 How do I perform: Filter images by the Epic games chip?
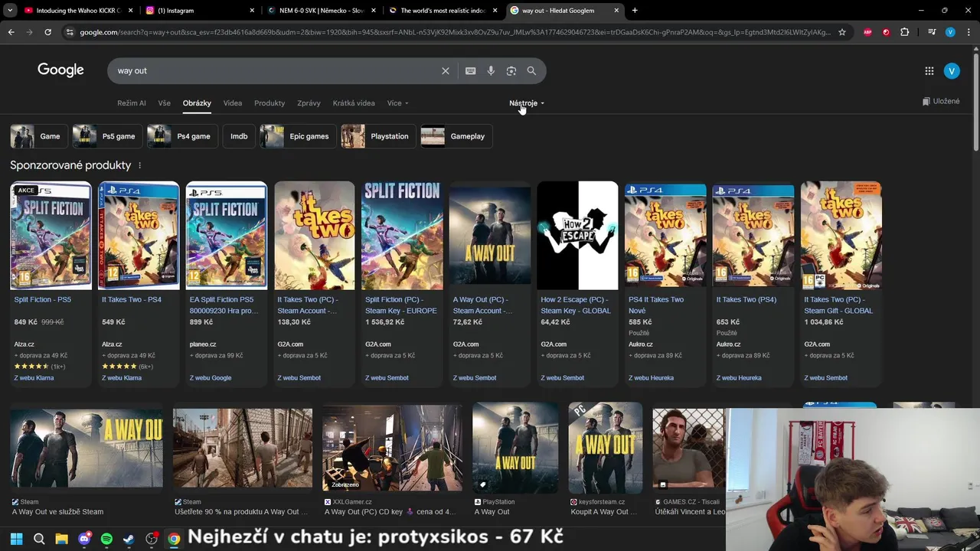(x=298, y=136)
